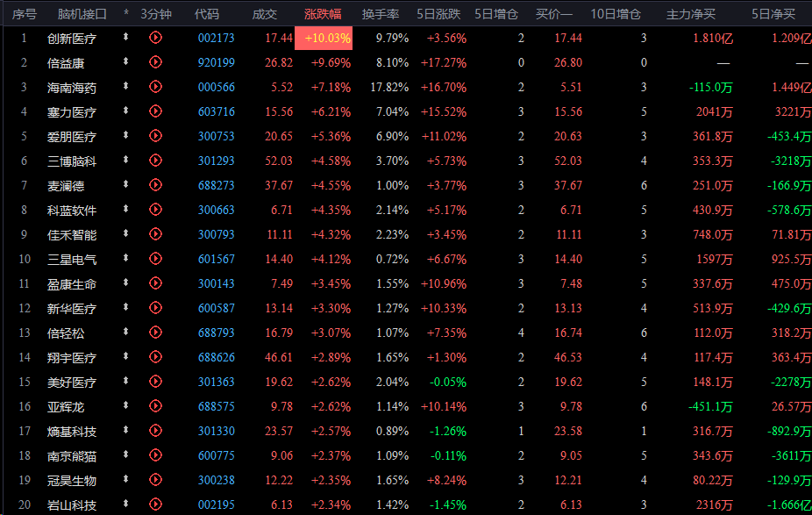Select the 脑机接口 header label

[x=82, y=14]
